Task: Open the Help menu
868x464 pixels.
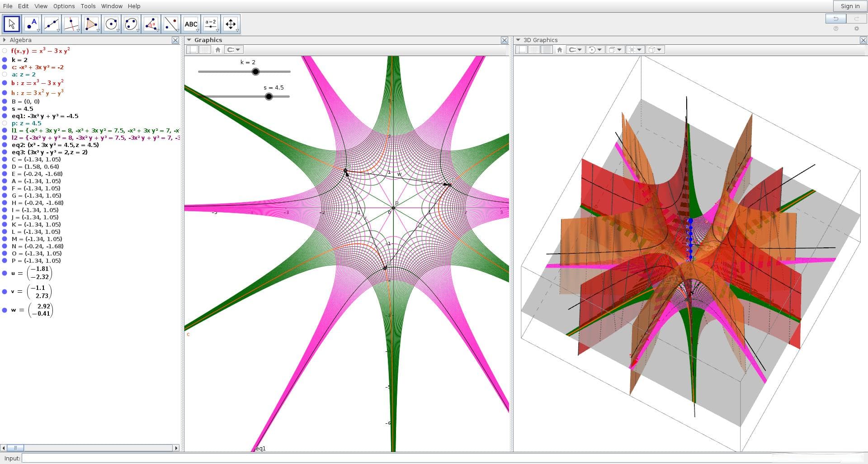Action: pyautogui.click(x=134, y=6)
